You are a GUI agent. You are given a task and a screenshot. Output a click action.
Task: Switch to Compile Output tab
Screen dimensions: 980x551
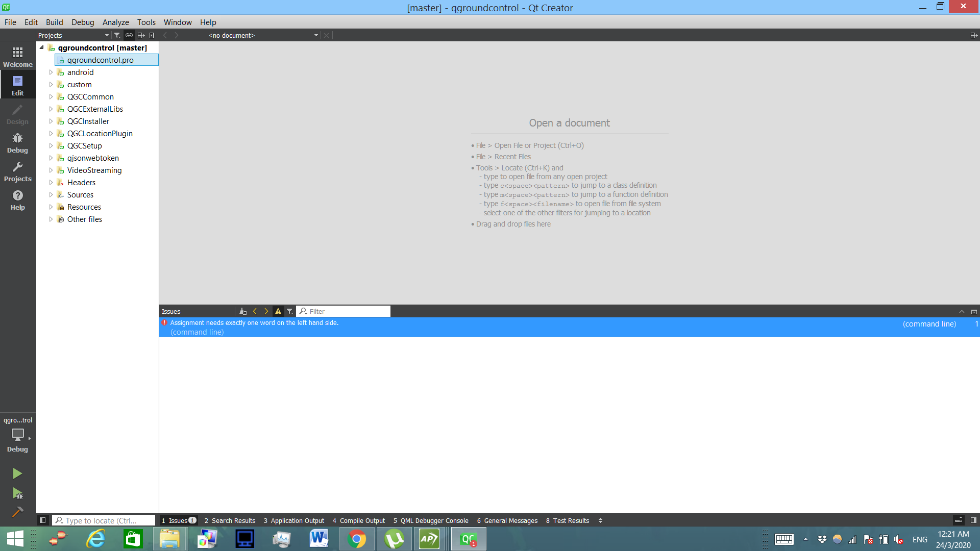click(359, 520)
